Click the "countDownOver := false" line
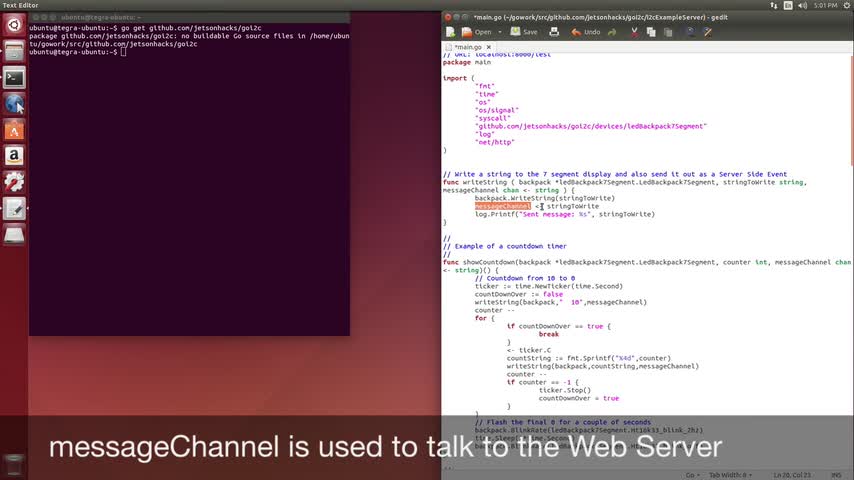Screen dimensions: 854x480 (x=518, y=294)
